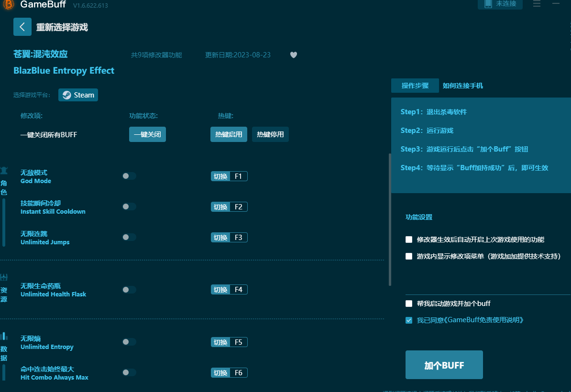Click the F2 hotkey field

pyautogui.click(x=239, y=207)
